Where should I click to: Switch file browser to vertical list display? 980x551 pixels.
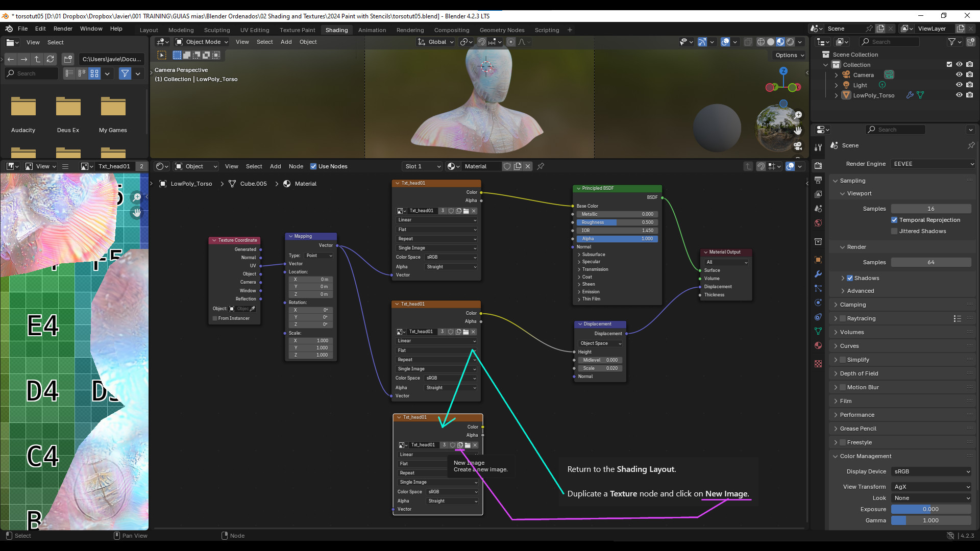coord(69,73)
